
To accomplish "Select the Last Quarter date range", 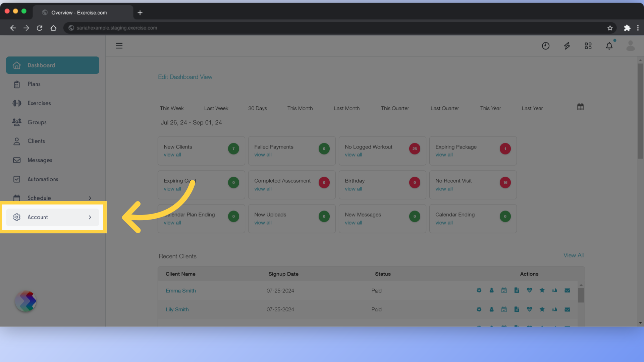I will tap(445, 108).
